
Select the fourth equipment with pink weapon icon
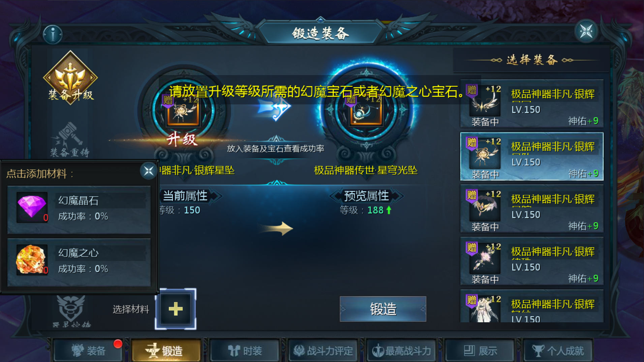[532, 261]
